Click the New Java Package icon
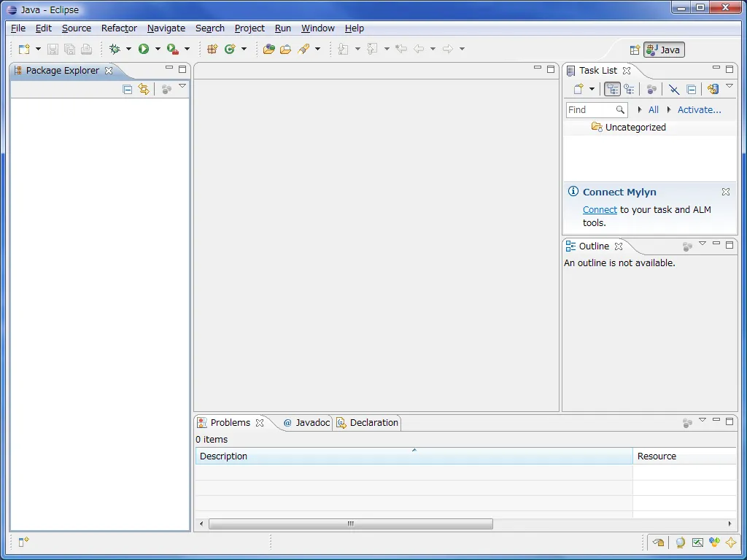The height and width of the screenshot is (560, 747). (x=212, y=49)
